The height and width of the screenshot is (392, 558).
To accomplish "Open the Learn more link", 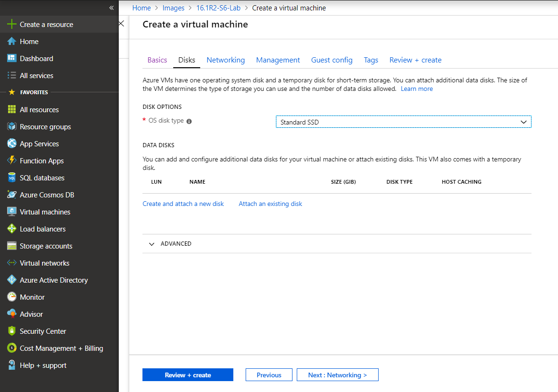I will coord(416,89).
